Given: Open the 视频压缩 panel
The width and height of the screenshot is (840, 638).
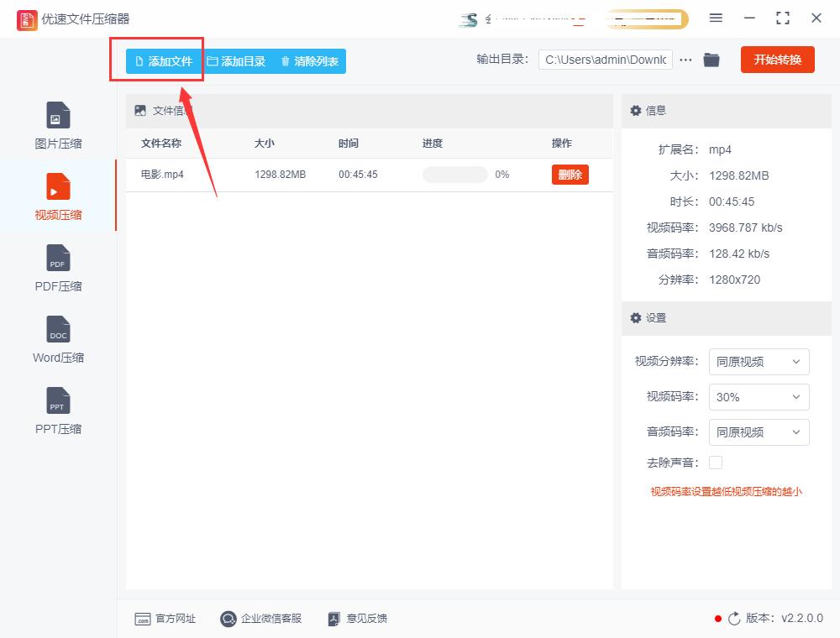Looking at the screenshot, I should [x=57, y=196].
